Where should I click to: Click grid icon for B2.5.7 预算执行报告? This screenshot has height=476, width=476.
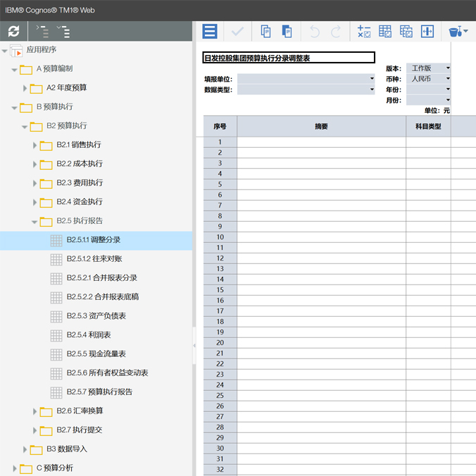tap(56, 392)
